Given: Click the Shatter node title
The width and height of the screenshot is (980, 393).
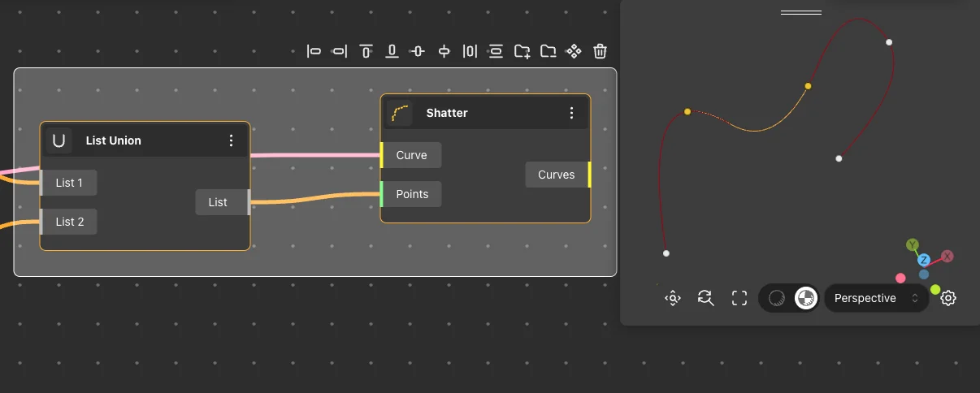Looking at the screenshot, I should pos(447,113).
